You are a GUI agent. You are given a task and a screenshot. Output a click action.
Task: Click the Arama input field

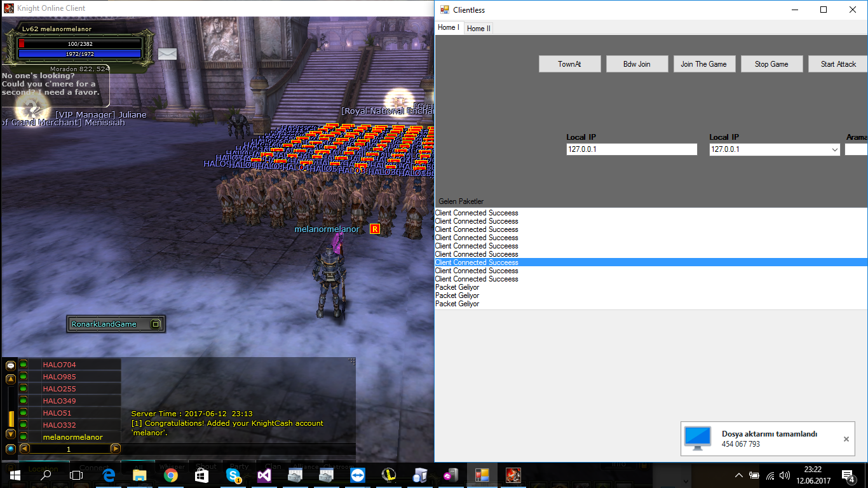pos(856,149)
